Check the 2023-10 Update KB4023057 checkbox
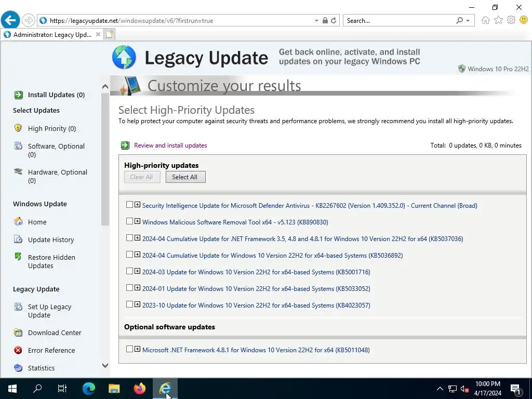 click(x=129, y=304)
